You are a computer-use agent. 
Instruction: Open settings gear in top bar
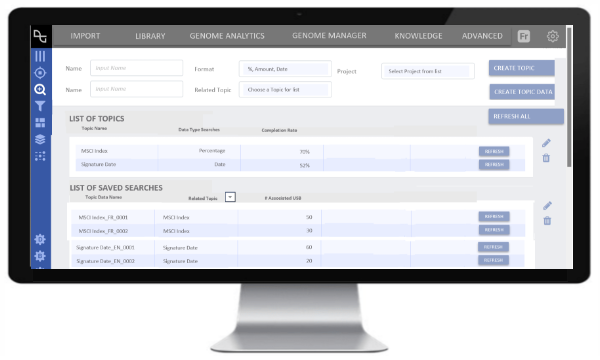[553, 36]
